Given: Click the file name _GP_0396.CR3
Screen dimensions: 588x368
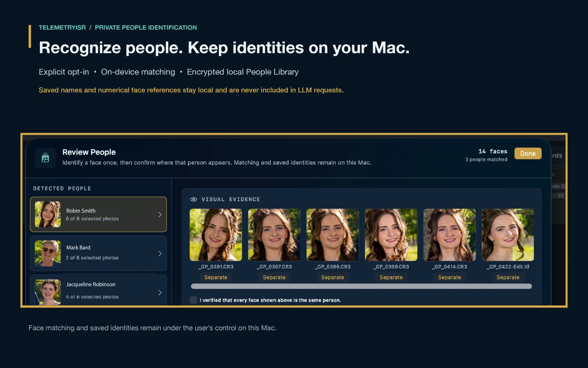Looking at the screenshot, I should click(x=333, y=267).
